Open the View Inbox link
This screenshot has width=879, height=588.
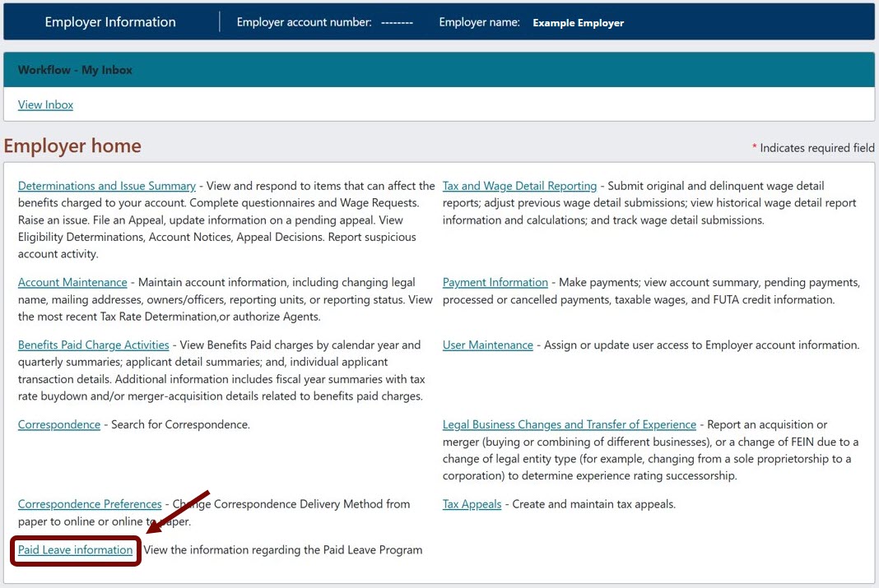[x=45, y=104]
